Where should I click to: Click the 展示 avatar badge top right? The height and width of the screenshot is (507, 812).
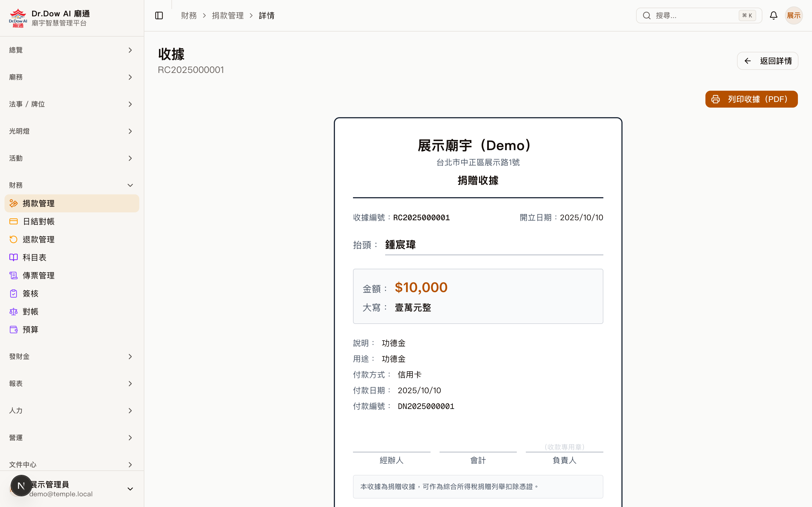pyautogui.click(x=794, y=15)
